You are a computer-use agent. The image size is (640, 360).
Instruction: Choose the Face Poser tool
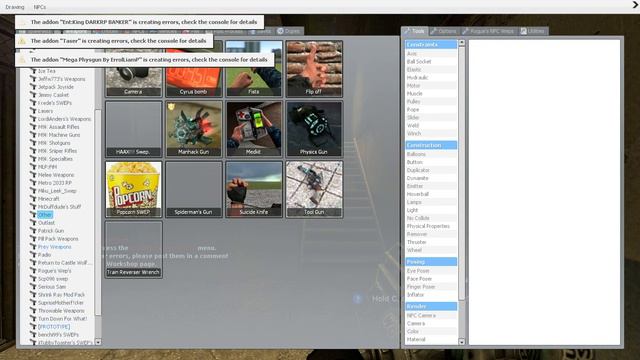pos(419,278)
